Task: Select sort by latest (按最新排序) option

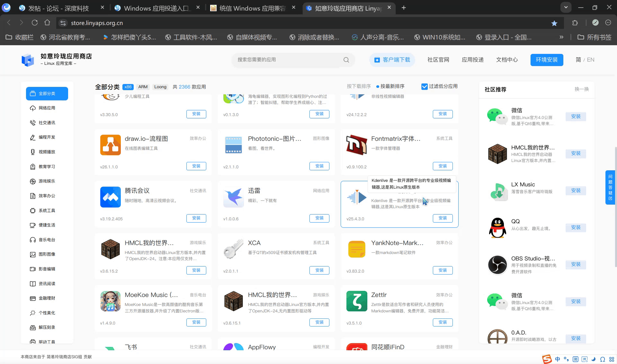Action: (x=390, y=86)
